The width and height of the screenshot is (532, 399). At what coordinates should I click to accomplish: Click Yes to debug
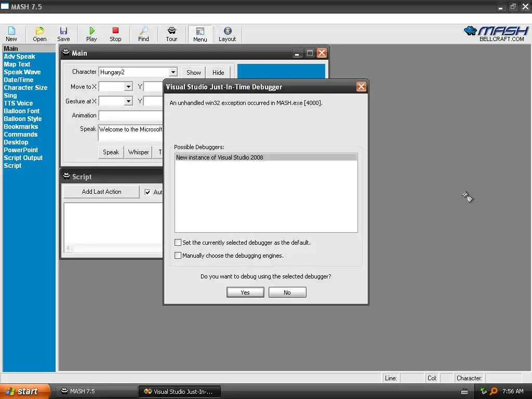point(245,292)
